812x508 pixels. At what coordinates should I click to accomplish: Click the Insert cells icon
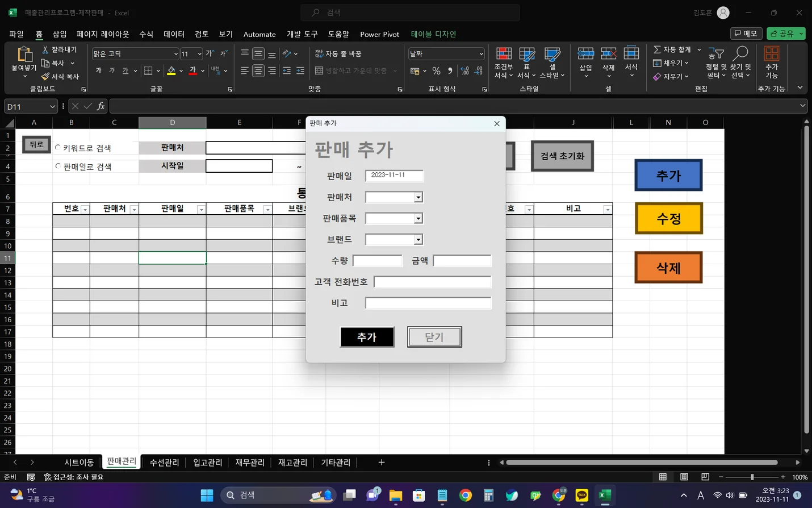click(586, 54)
